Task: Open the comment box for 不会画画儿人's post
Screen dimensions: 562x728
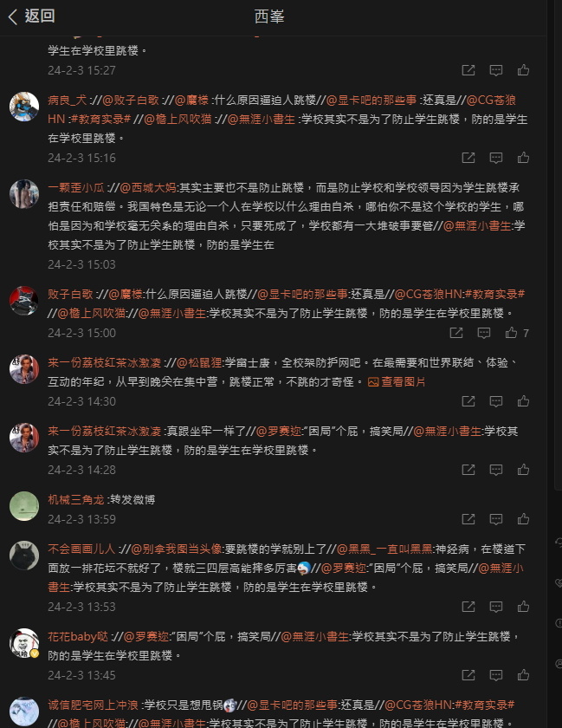Action: [496, 607]
